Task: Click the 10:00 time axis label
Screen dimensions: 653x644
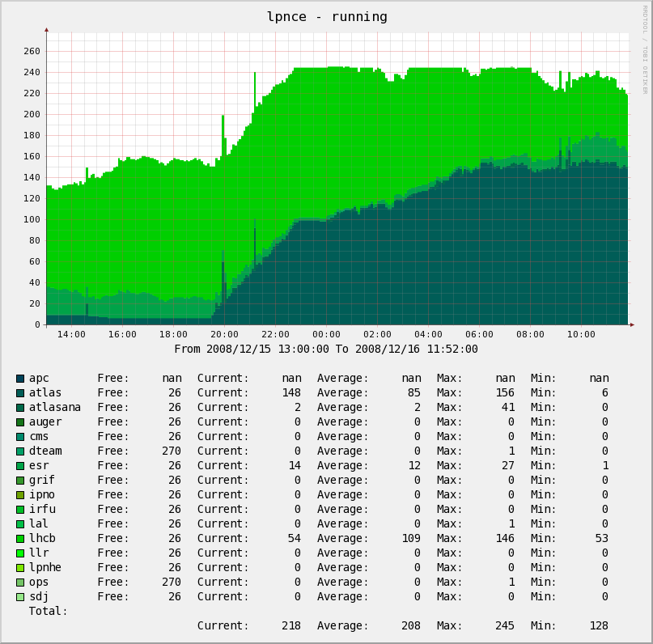Action: 581,334
